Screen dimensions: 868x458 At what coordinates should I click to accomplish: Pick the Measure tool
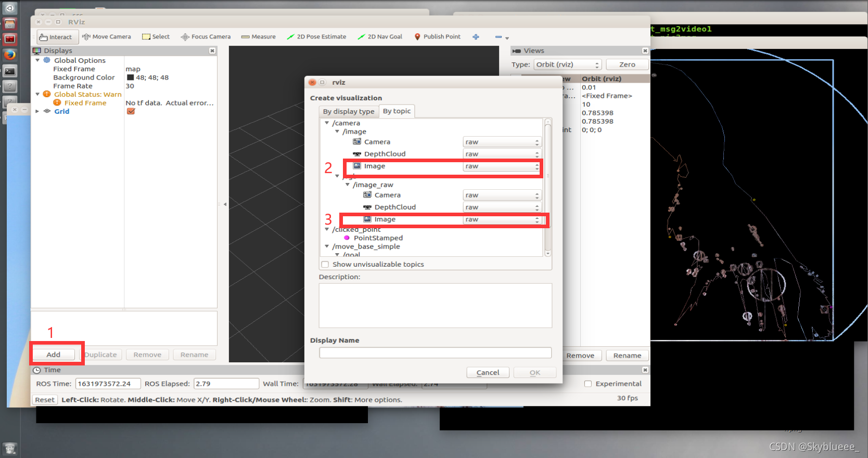coord(259,37)
